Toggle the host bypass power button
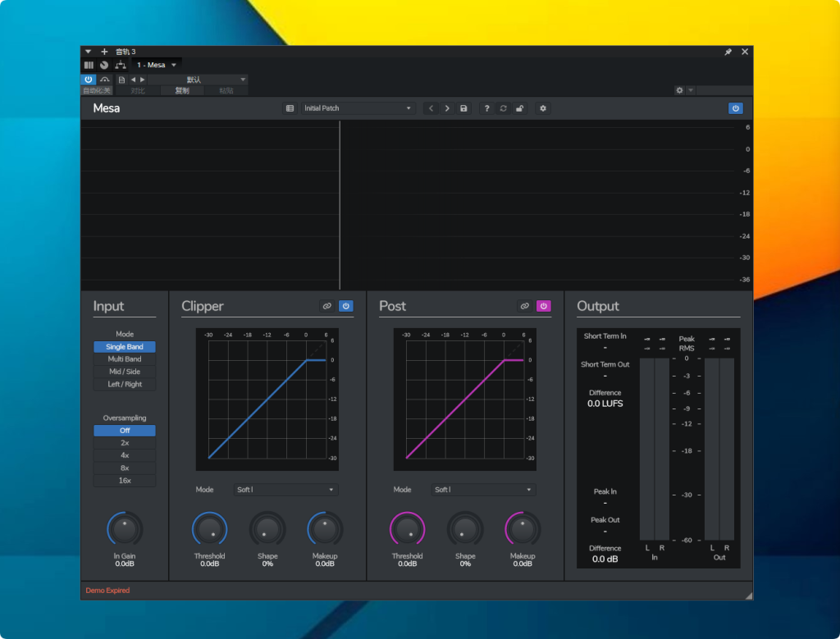The height and width of the screenshot is (639, 840). click(x=89, y=80)
